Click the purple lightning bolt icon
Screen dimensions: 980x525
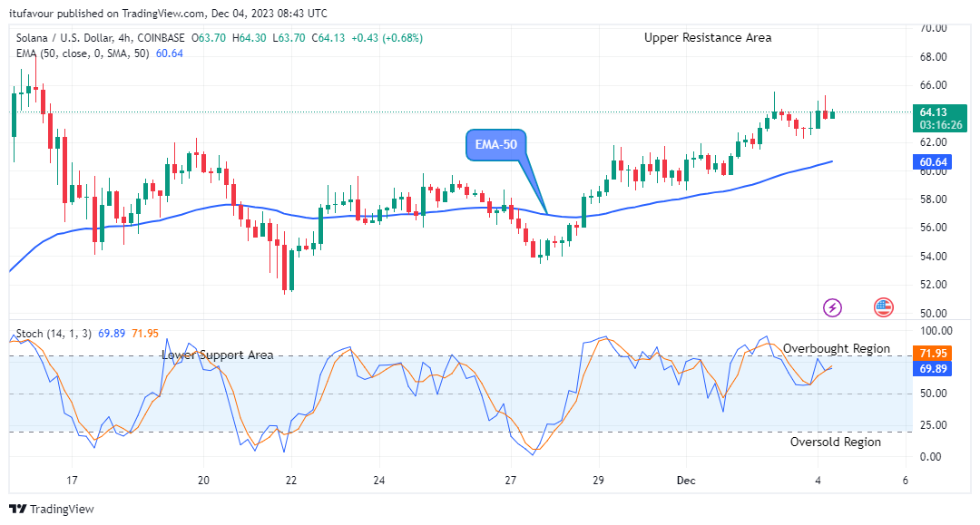[x=832, y=307]
